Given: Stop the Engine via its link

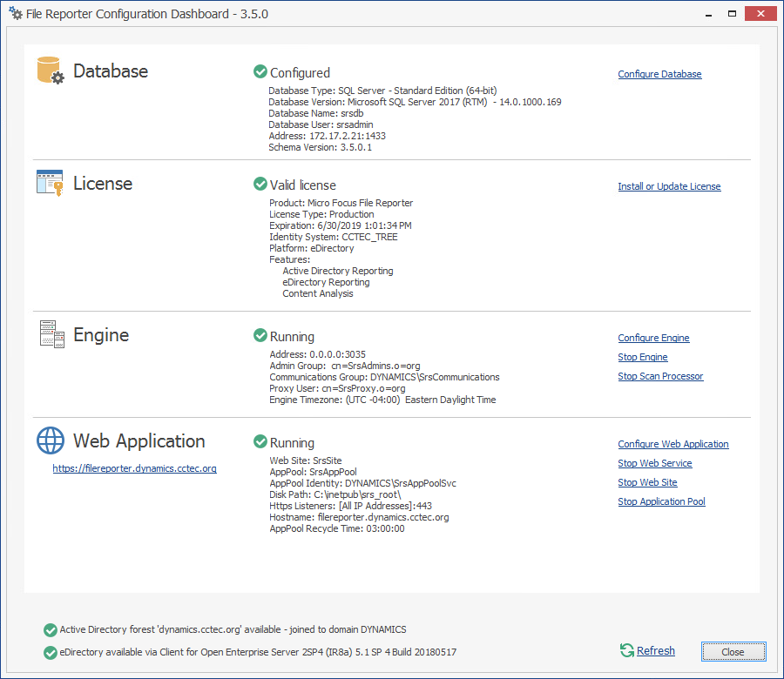Looking at the screenshot, I should point(643,357).
